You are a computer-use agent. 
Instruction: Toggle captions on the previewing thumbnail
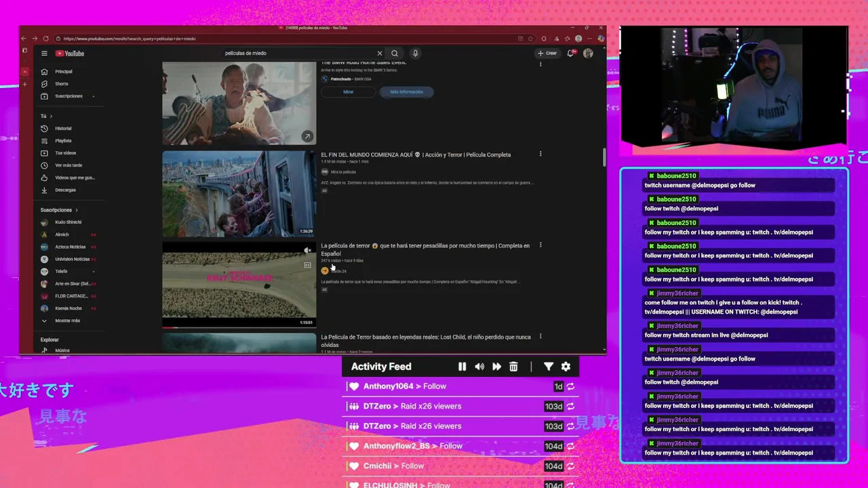pyautogui.click(x=307, y=265)
